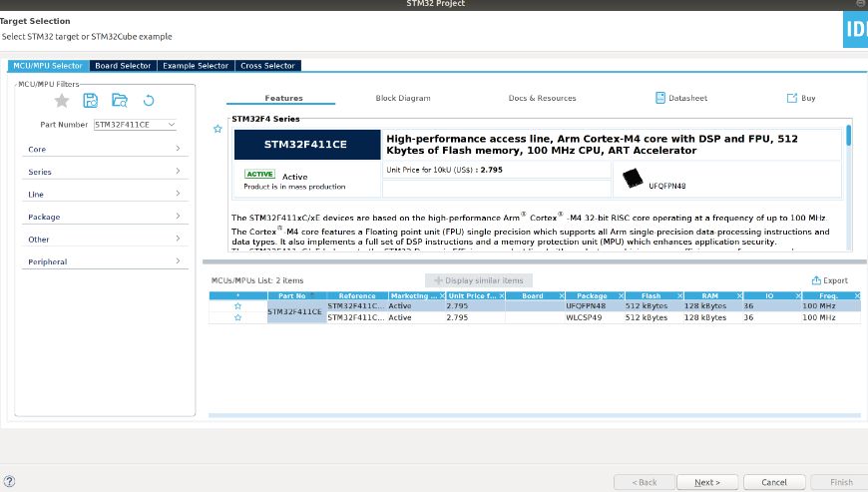Viewport: 868px width, 492px height.
Task: Hide the Package column via X
Action: pos(621,296)
